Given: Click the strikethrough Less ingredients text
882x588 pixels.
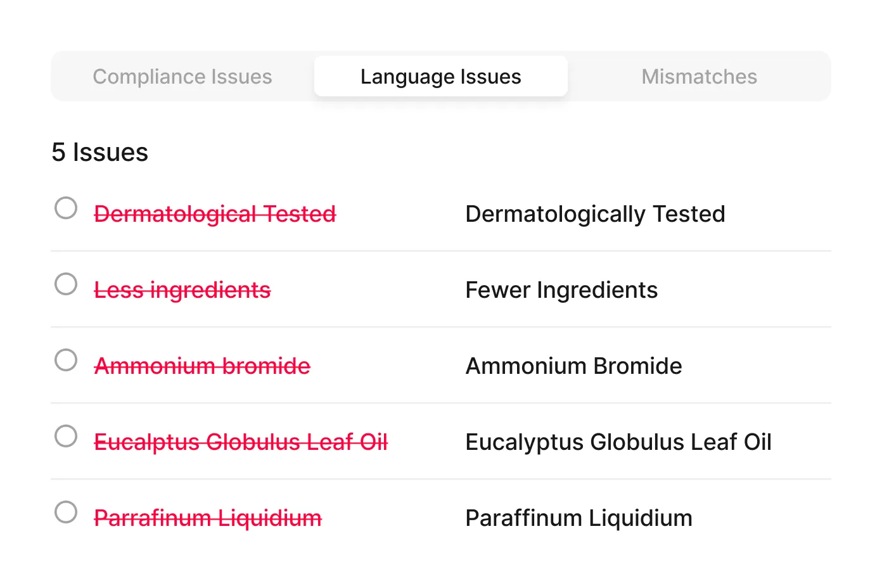Looking at the screenshot, I should (x=182, y=290).
